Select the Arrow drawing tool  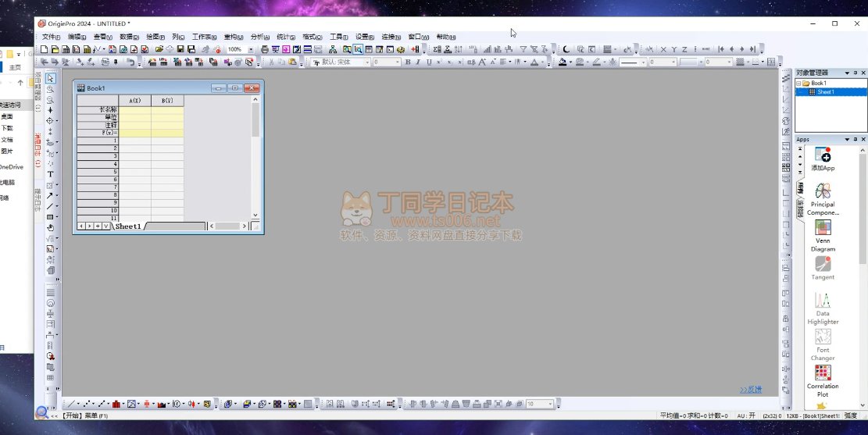50,195
